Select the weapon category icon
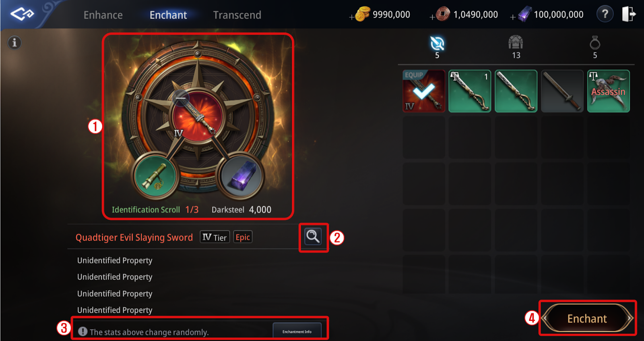 [437, 43]
